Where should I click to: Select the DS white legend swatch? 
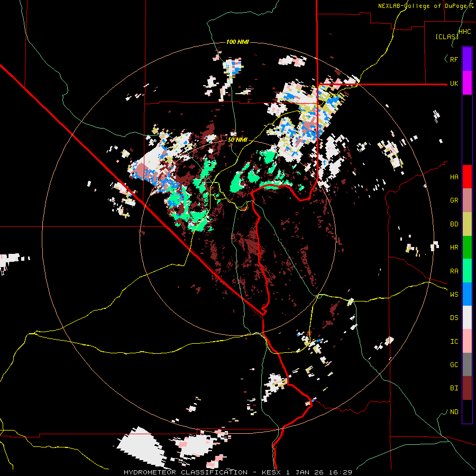(x=467, y=317)
